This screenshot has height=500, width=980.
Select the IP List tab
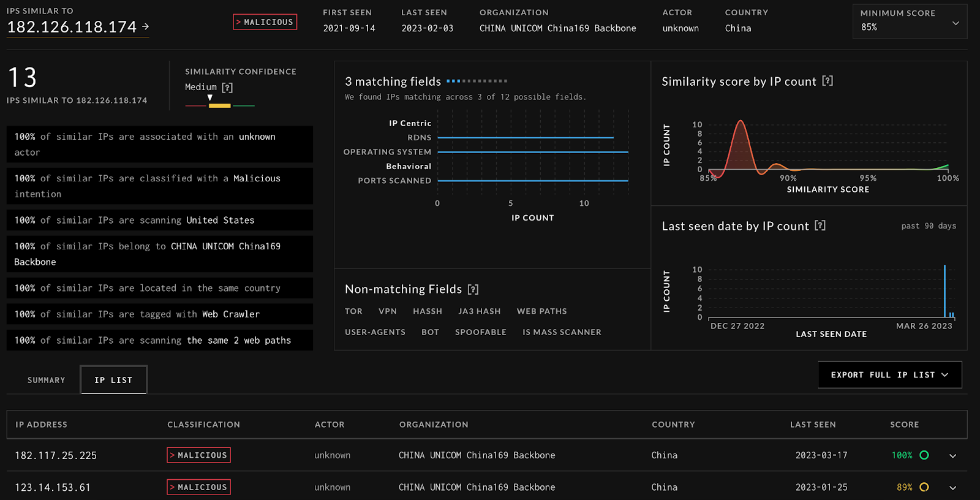(113, 381)
